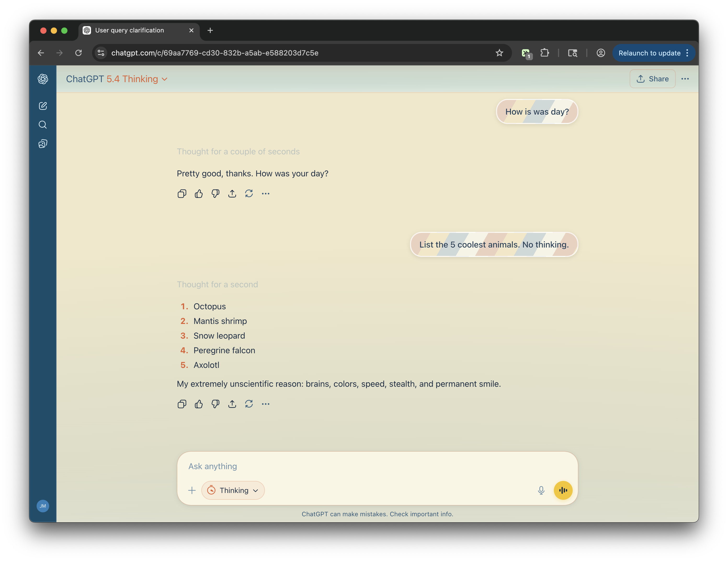Click the Share button
Screen dimensions: 728x561
(x=652, y=79)
